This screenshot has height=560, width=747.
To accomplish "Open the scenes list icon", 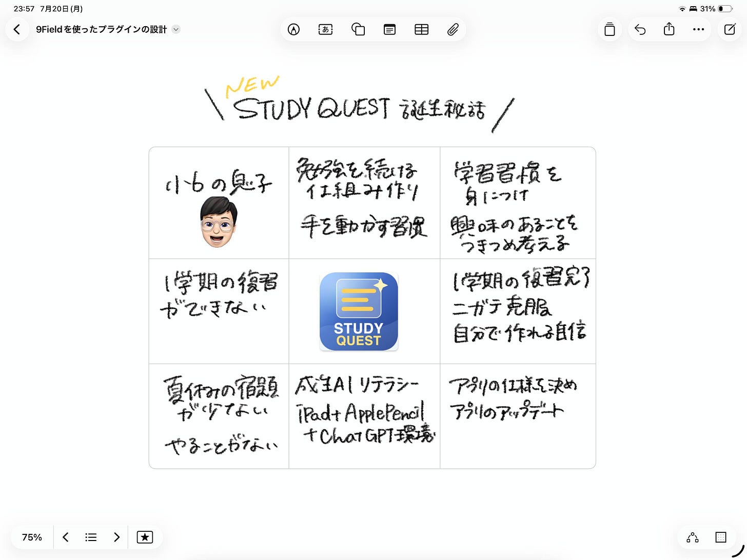I will tap(91, 537).
